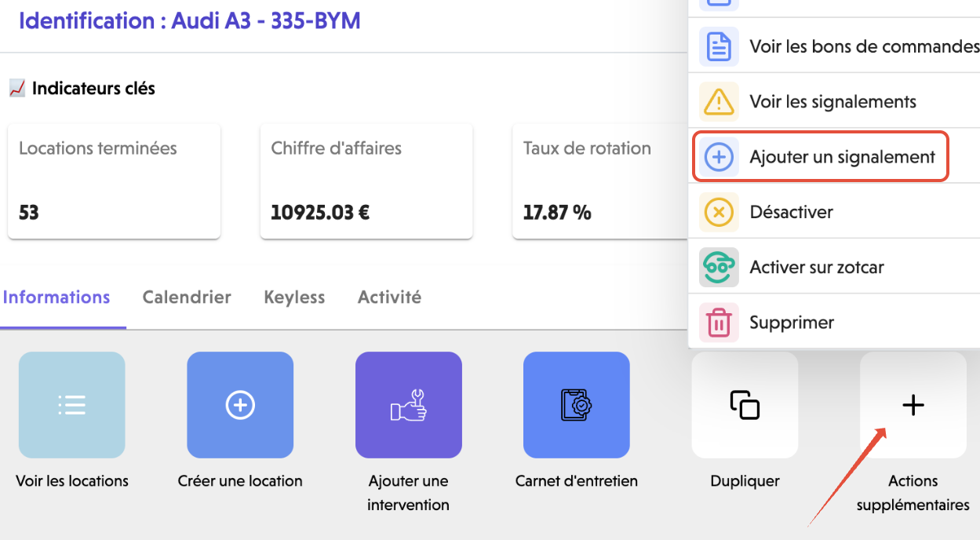Viewport: 980px width, 540px height.
Task: Choose Désactiver from the actions menu
Action: (x=834, y=212)
